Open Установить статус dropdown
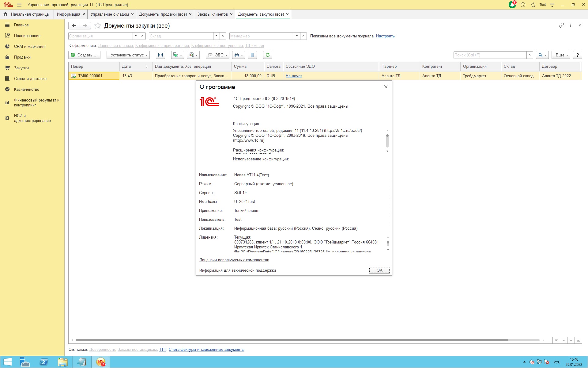Screen dimensions: 588x368 click(128, 55)
